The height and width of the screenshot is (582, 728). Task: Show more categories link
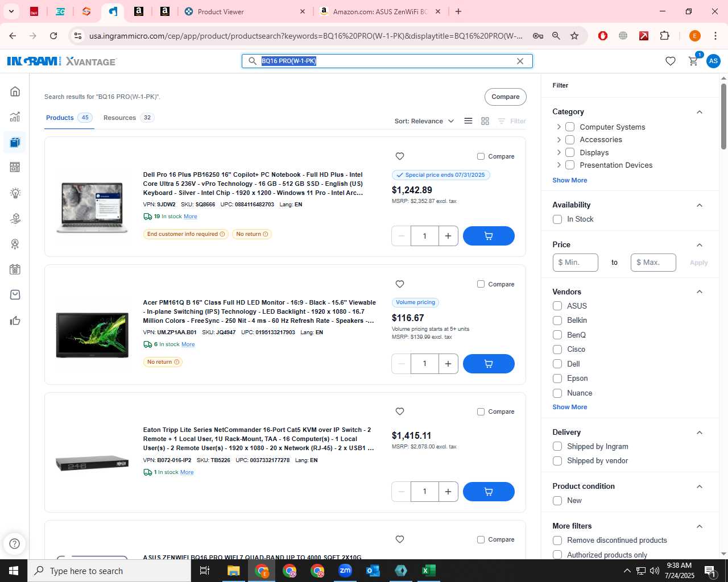(570, 180)
